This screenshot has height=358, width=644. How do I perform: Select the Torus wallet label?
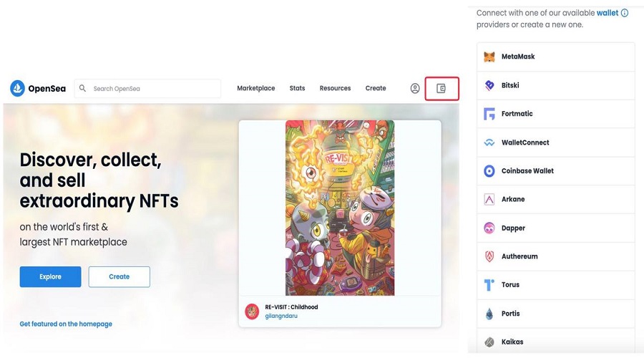tap(510, 285)
